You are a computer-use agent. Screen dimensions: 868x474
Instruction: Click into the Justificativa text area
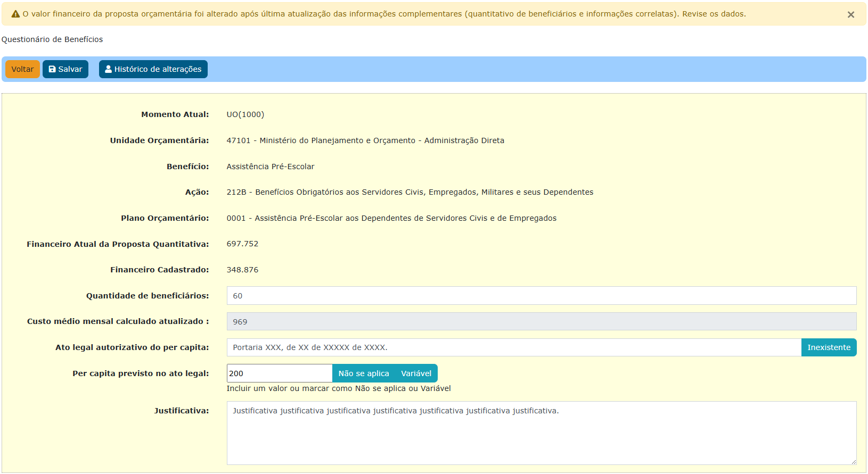pyautogui.click(x=542, y=433)
